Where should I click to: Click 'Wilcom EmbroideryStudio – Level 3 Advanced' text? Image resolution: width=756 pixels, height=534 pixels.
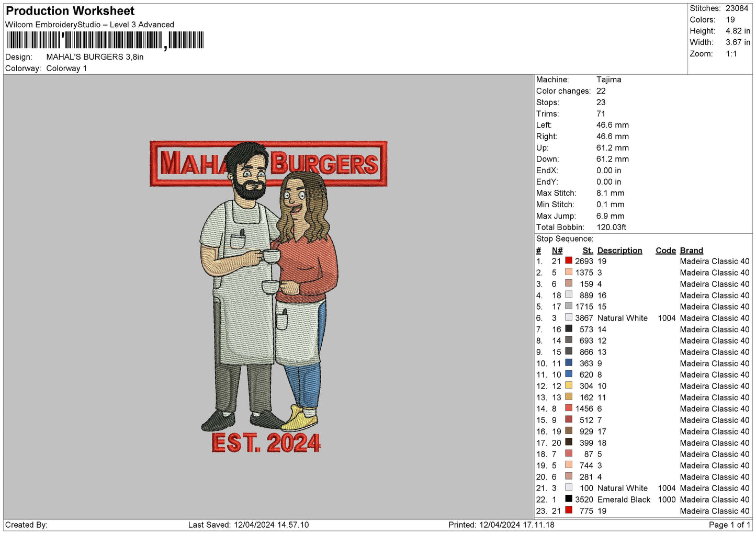[89, 25]
